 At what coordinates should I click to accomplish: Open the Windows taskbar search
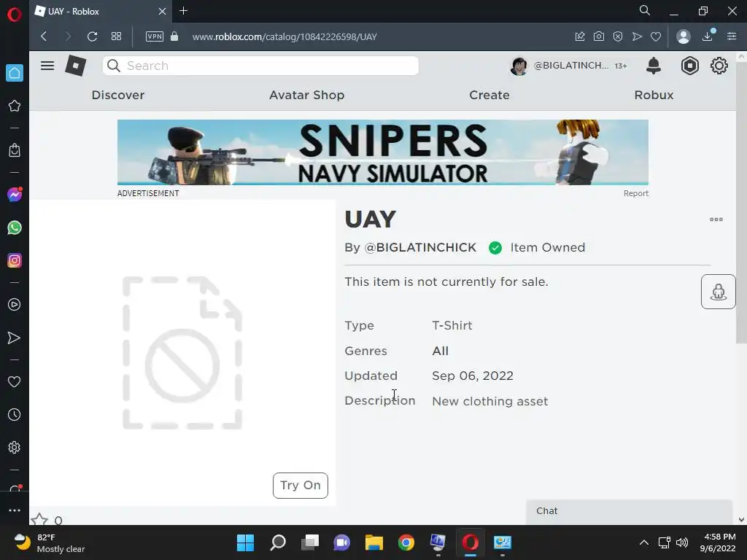coord(278,542)
